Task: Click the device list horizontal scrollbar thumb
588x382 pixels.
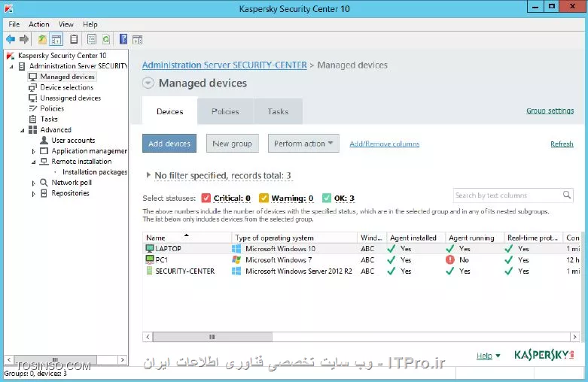Action: tap(212, 337)
